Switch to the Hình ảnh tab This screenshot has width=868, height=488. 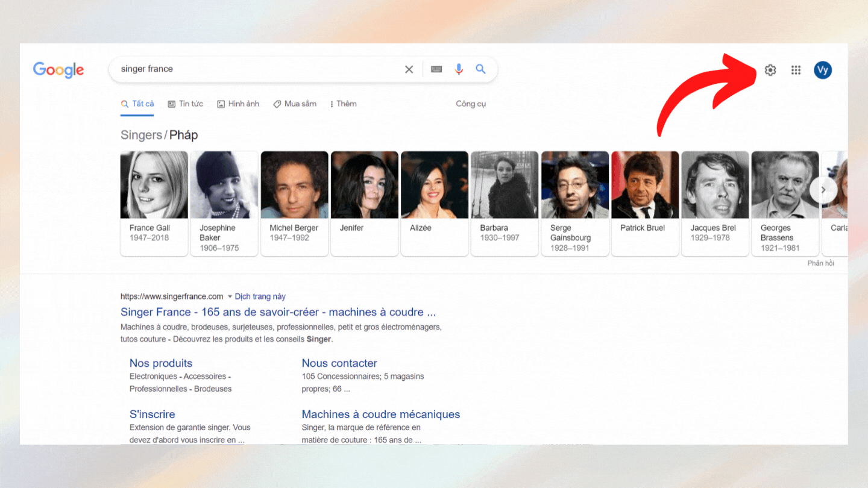point(238,104)
